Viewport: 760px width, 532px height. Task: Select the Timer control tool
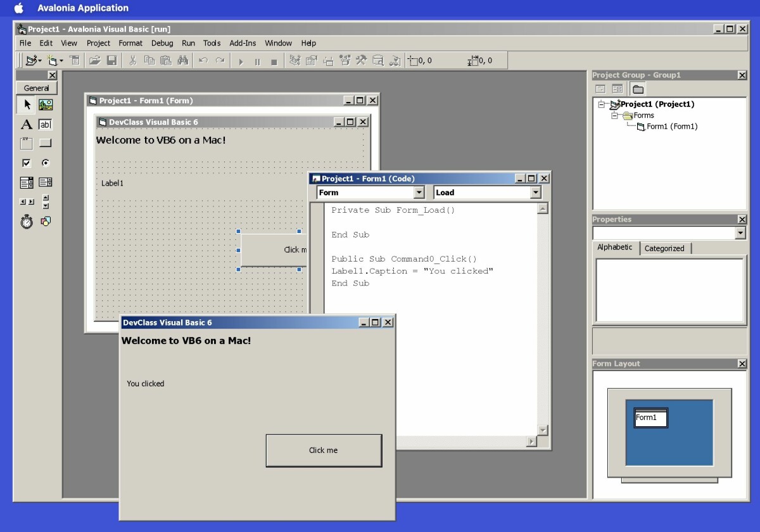pyautogui.click(x=26, y=222)
